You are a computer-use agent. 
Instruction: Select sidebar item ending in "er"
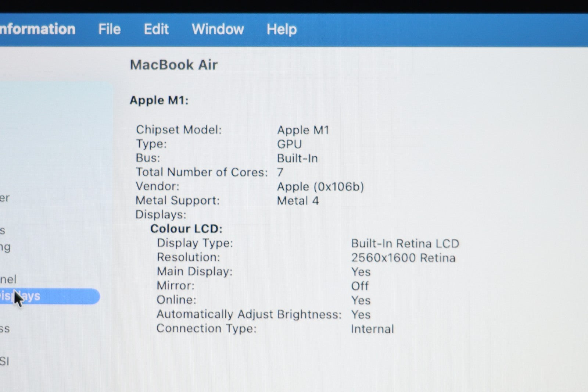click(x=5, y=198)
